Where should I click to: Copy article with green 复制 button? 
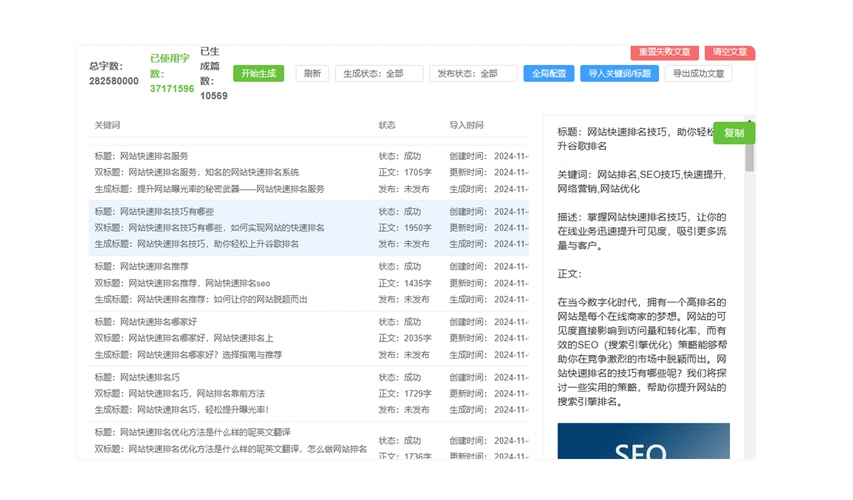tap(734, 133)
